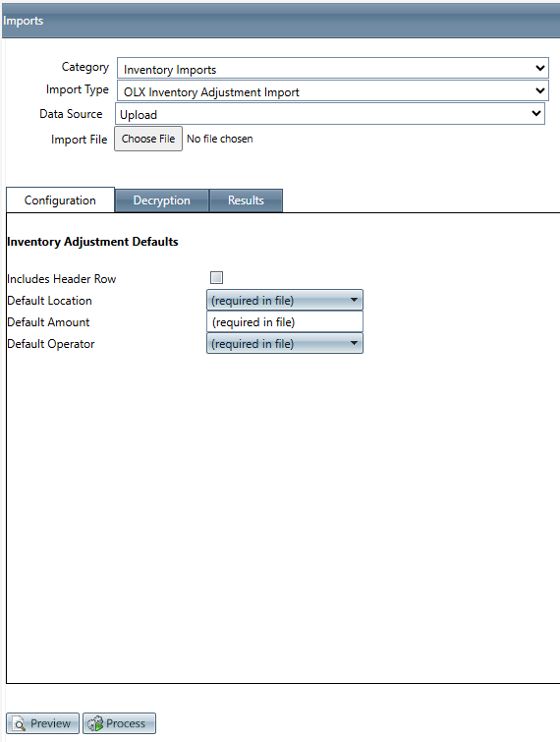This screenshot has width=560, height=742.
Task: Click the Includes Header Row label
Action: [x=62, y=279]
